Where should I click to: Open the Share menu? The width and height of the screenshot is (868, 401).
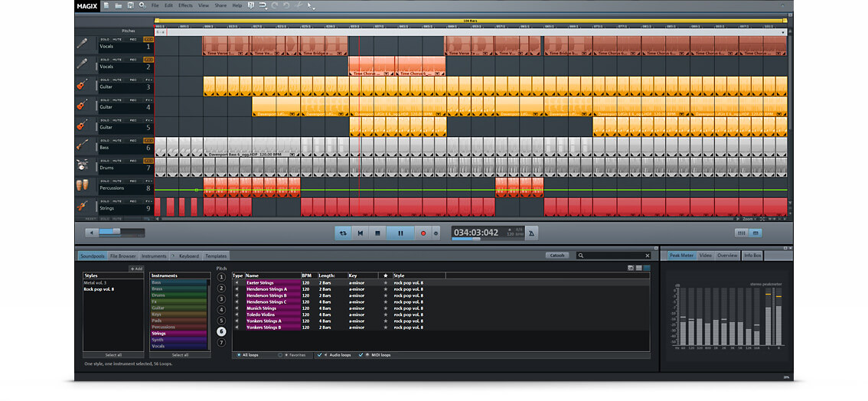click(x=220, y=5)
